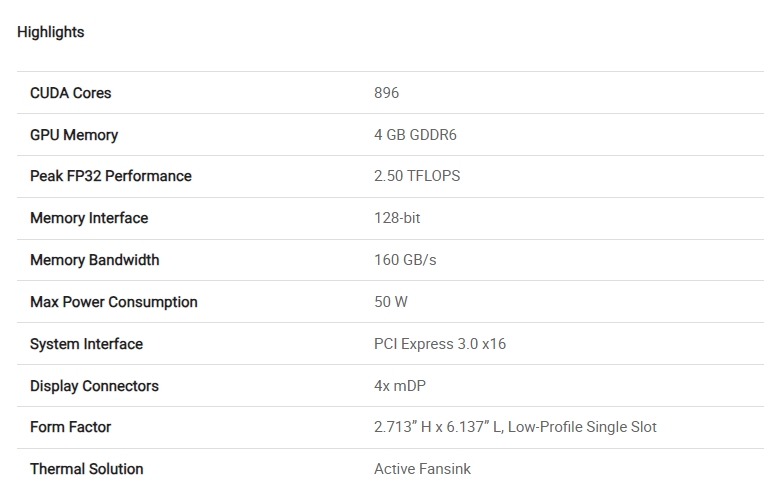Click the System Interface label

coord(87,344)
